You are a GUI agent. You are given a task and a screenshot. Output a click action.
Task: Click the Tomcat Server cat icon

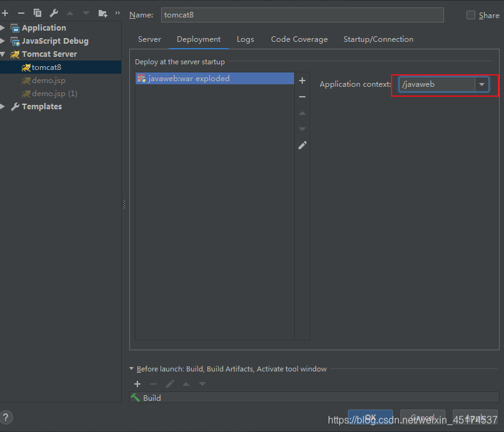coord(15,54)
